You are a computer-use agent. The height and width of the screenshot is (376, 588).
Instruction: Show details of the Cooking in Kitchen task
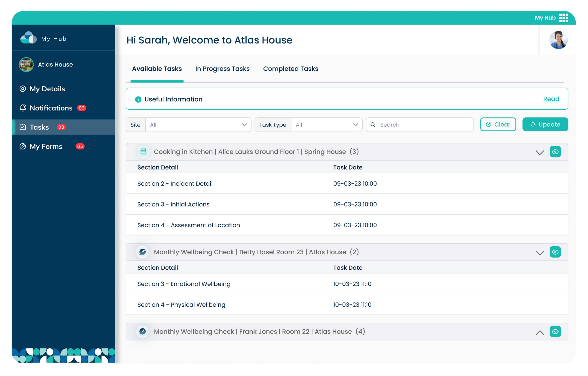tap(555, 151)
